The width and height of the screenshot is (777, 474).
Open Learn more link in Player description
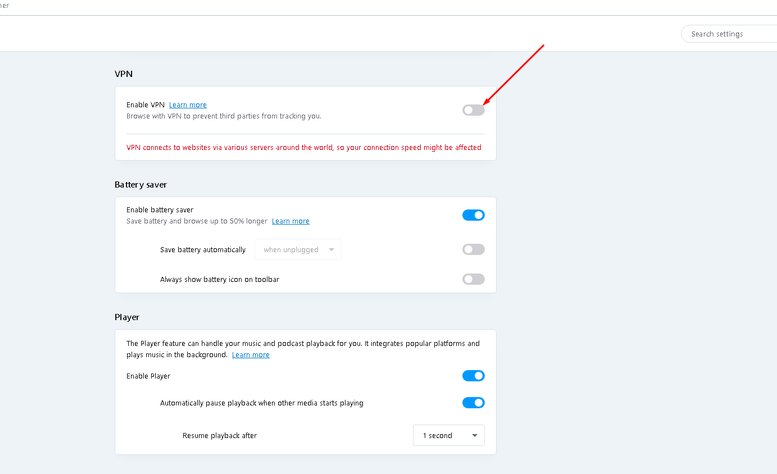[x=250, y=355]
